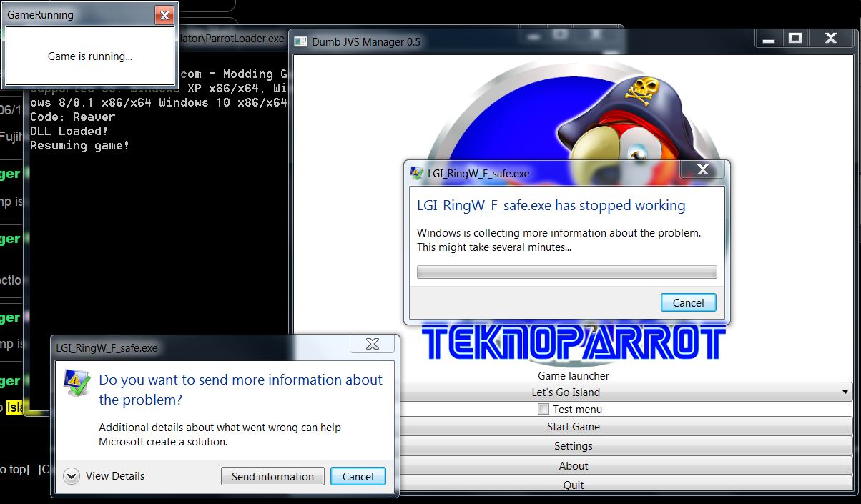Click the 'Game is running...' message

(x=90, y=56)
